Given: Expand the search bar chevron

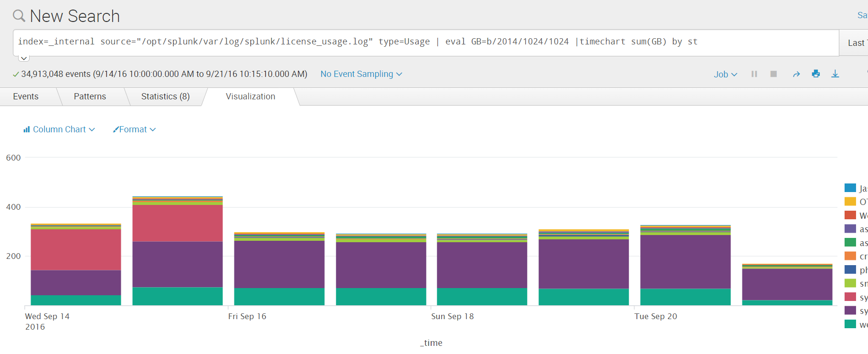Looking at the screenshot, I should [x=24, y=58].
